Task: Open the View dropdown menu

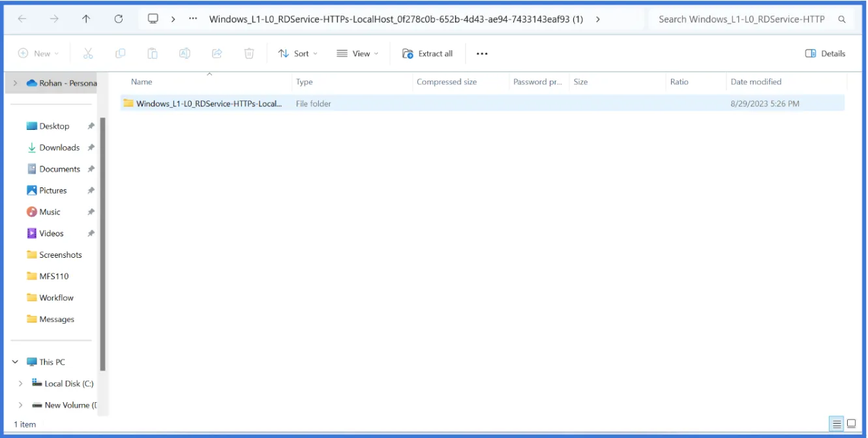Action: (357, 54)
